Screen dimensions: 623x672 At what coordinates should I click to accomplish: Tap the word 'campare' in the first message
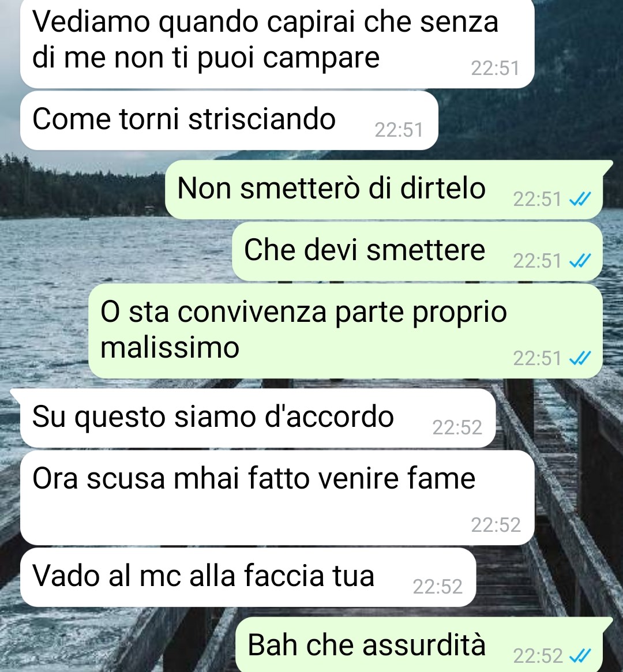coord(321,58)
